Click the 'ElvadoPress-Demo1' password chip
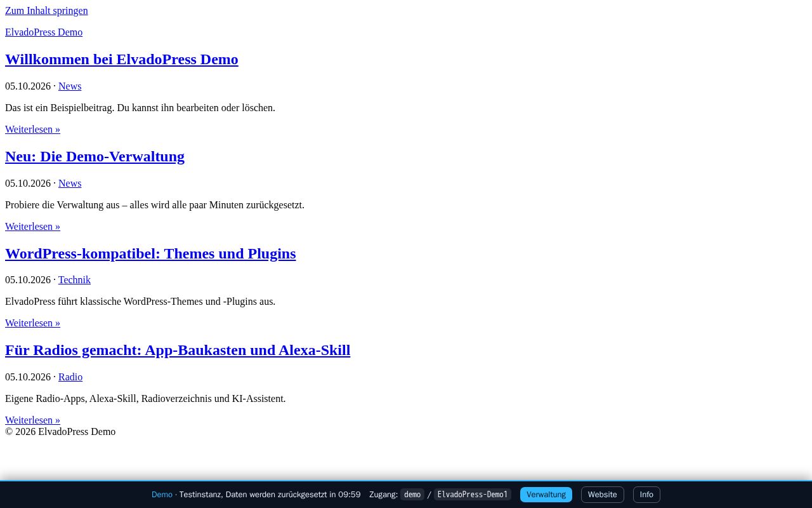The height and width of the screenshot is (508, 812). coord(473,495)
